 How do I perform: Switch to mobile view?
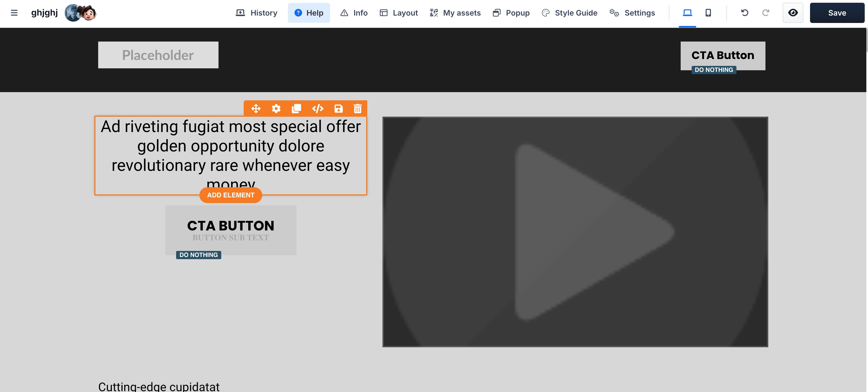[x=708, y=13]
